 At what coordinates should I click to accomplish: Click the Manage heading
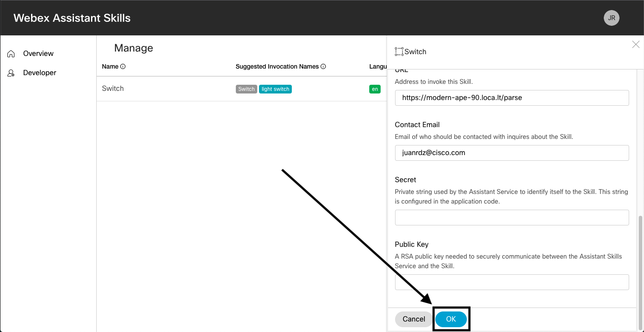pyautogui.click(x=133, y=48)
